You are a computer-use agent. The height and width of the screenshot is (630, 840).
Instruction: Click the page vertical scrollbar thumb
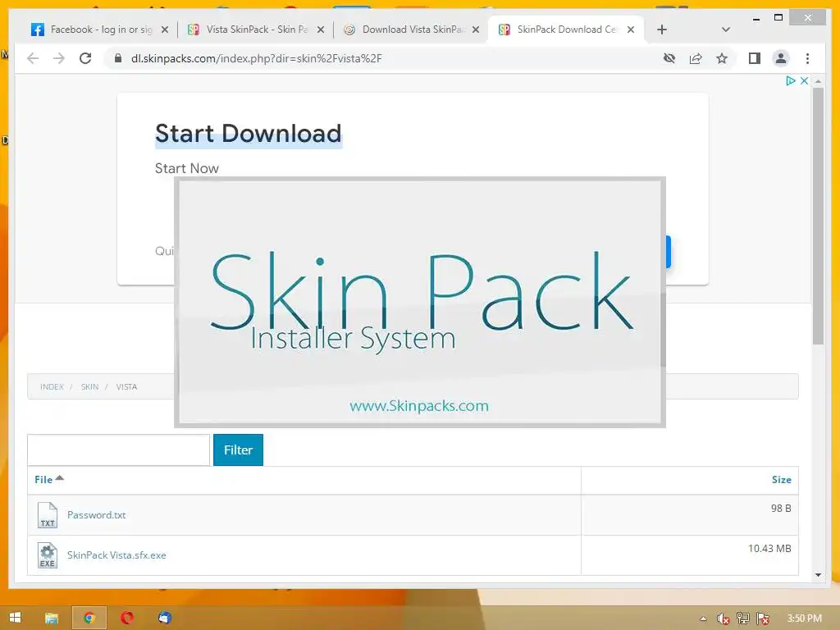click(818, 216)
